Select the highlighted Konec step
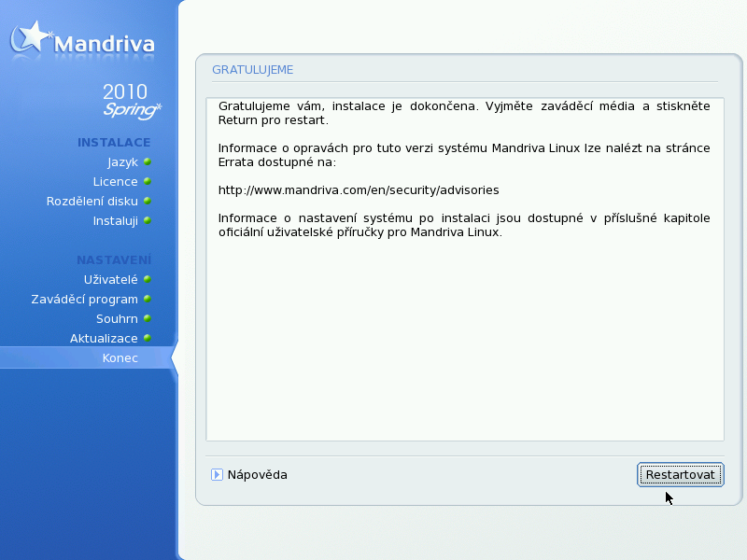 (88, 358)
